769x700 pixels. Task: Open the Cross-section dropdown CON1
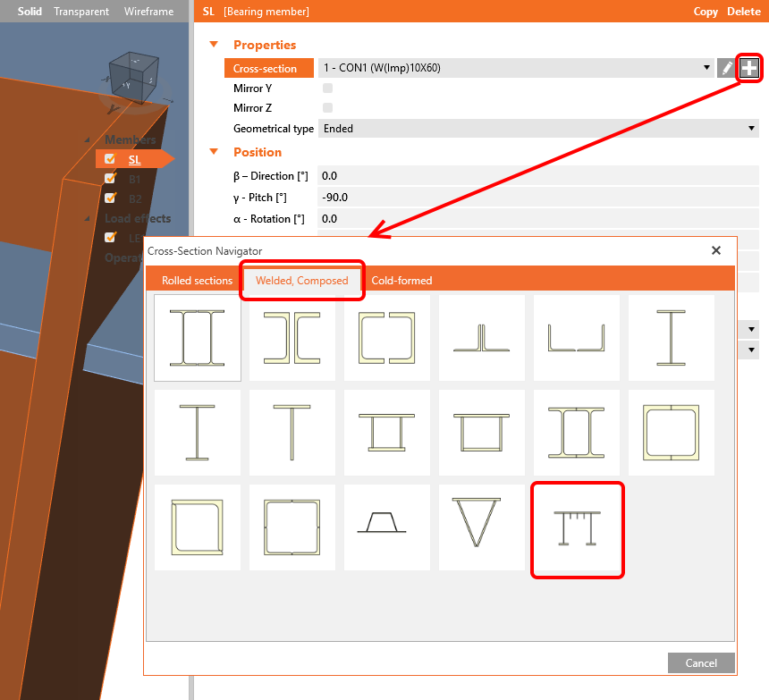(517, 68)
